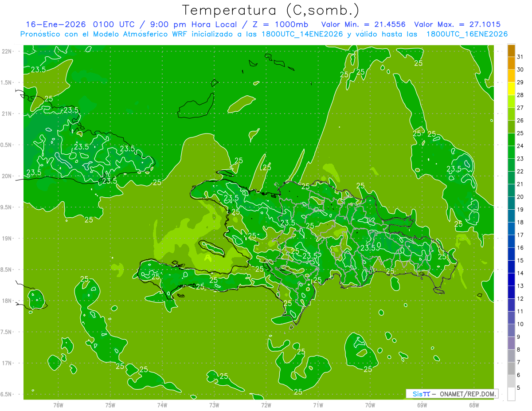
Task: Click the blue legend swatch between 15 and 16
Action: coord(511,255)
